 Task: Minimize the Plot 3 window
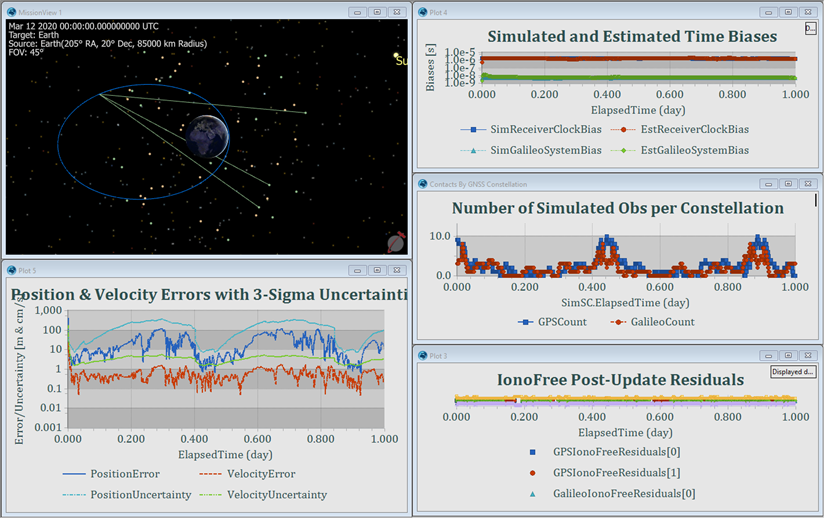coord(768,356)
